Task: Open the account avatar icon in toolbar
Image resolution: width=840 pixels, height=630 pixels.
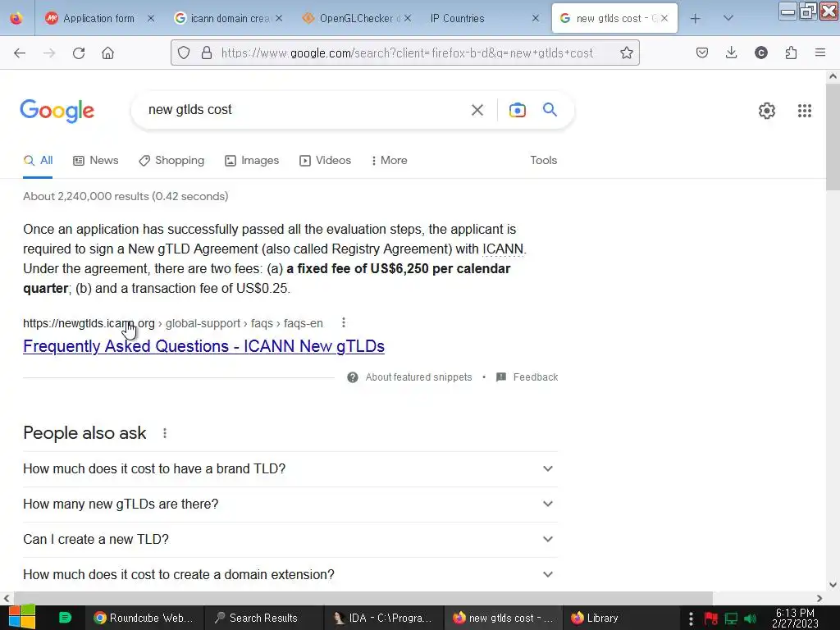Action: coord(761,52)
